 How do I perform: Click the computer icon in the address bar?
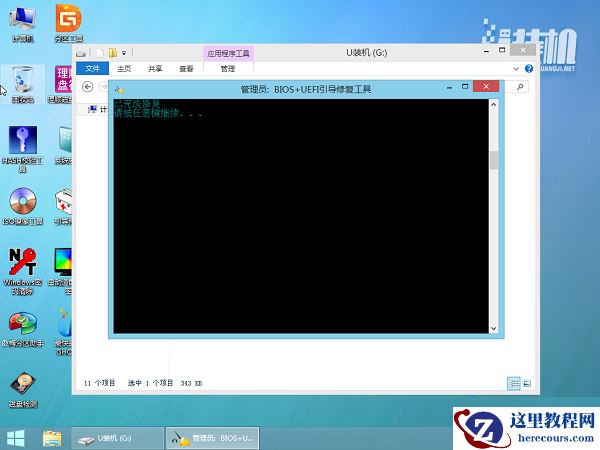(92, 109)
